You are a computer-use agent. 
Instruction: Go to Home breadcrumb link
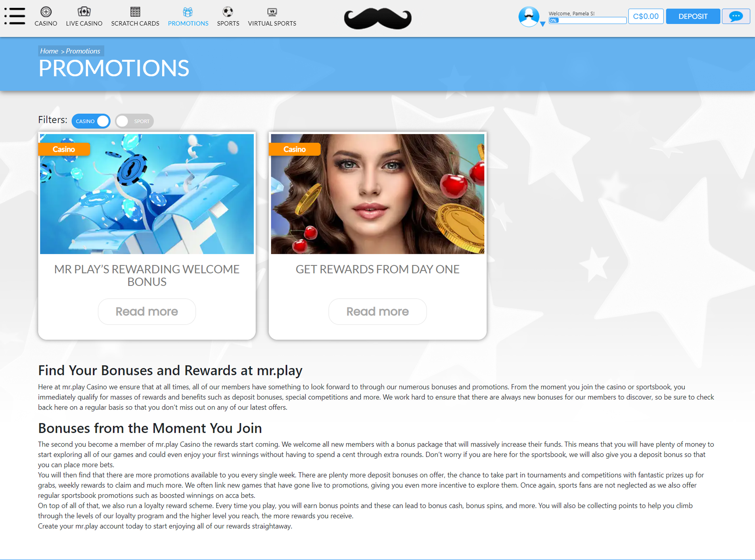(49, 51)
